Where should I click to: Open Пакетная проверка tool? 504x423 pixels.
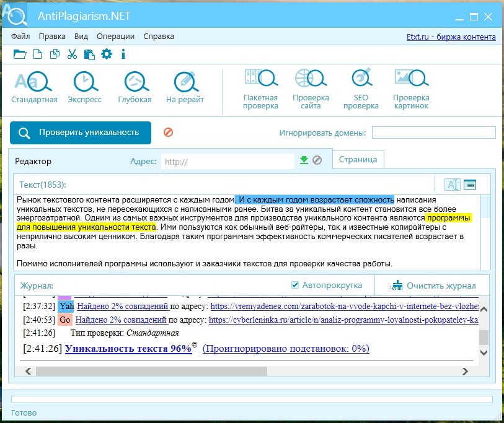click(x=260, y=89)
